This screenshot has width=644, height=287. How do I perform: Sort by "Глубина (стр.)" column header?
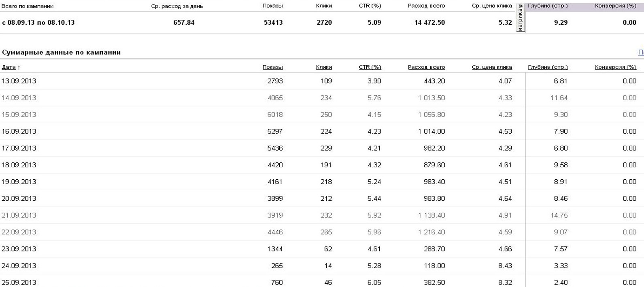pyautogui.click(x=548, y=67)
